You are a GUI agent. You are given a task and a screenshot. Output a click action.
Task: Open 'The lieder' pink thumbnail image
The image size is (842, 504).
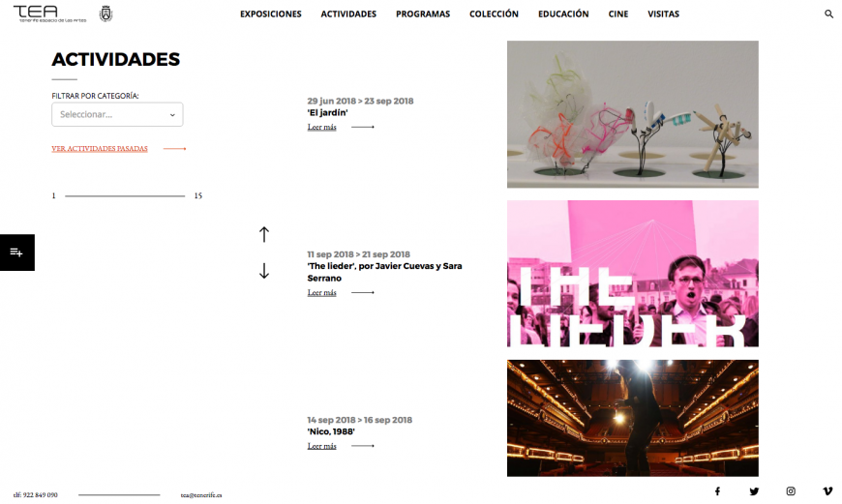(633, 274)
